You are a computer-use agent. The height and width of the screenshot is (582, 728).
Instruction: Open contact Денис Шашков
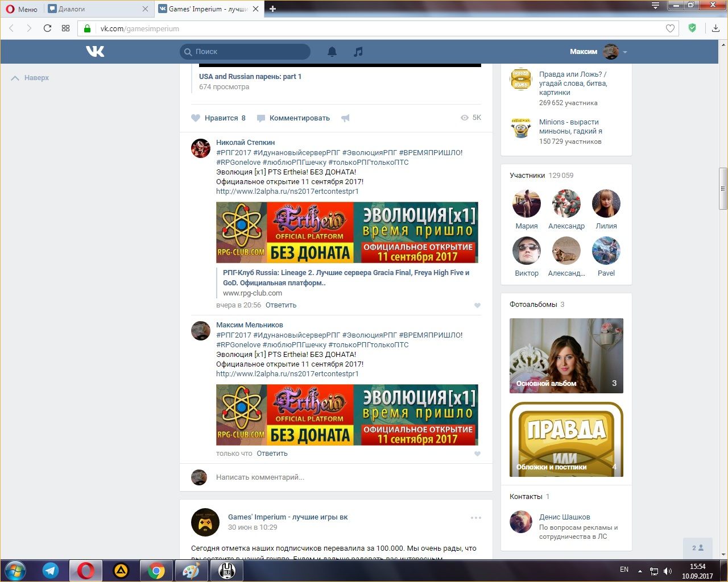pyautogui.click(x=564, y=517)
